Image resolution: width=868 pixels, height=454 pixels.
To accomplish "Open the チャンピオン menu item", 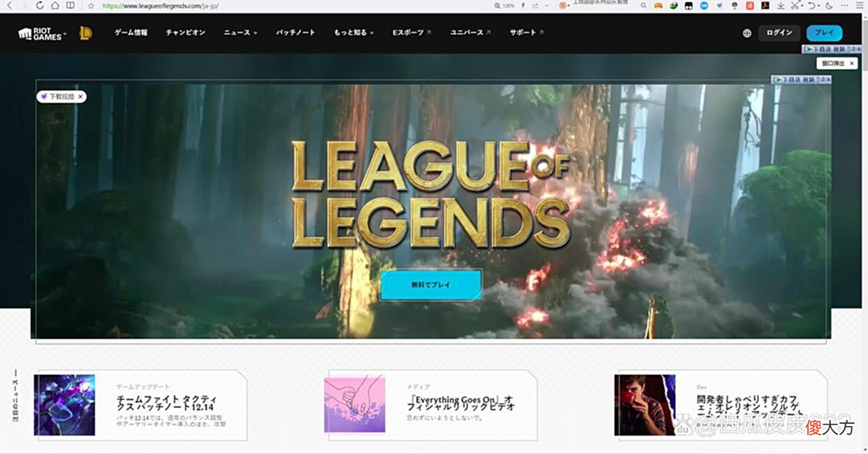I will click(x=185, y=32).
